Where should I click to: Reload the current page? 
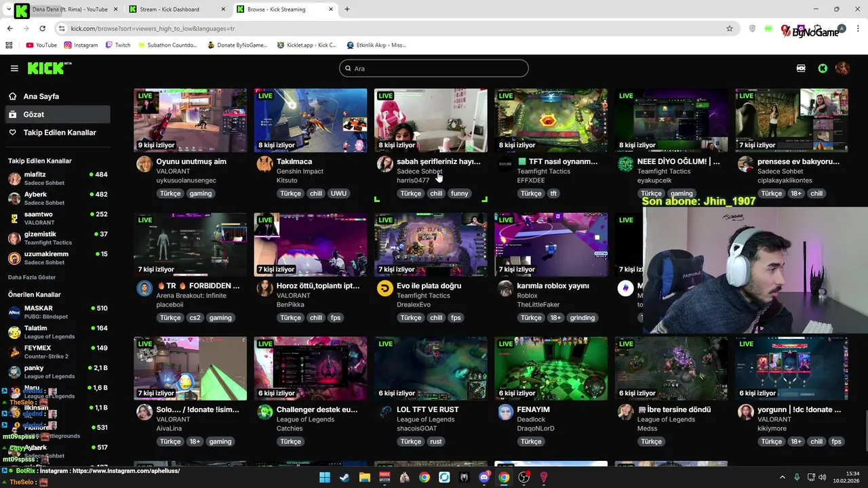(42, 28)
